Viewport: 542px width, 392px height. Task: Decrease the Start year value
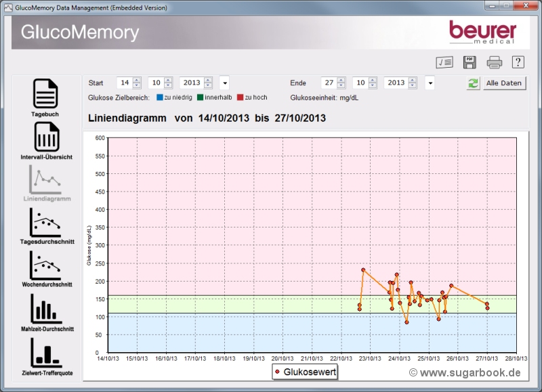tap(208, 86)
